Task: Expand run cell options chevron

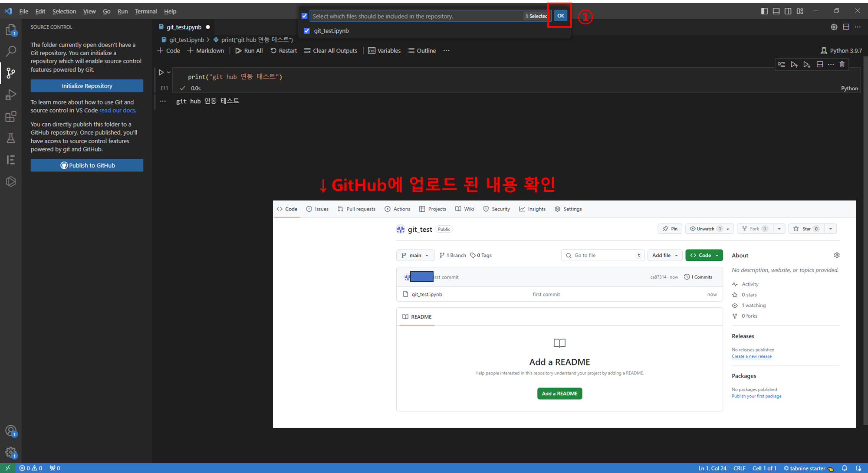Action: [x=169, y=72]
